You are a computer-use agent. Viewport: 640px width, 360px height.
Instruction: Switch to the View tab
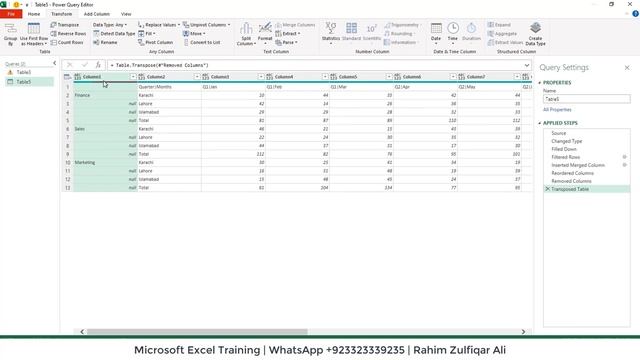[x=126, y=14]
